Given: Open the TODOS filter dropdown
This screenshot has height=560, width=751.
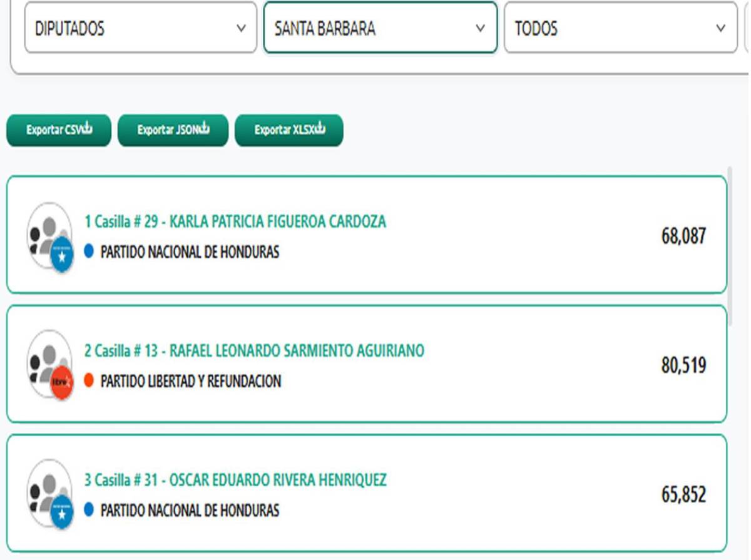Looking at the screenshot, I should (620, 29).
